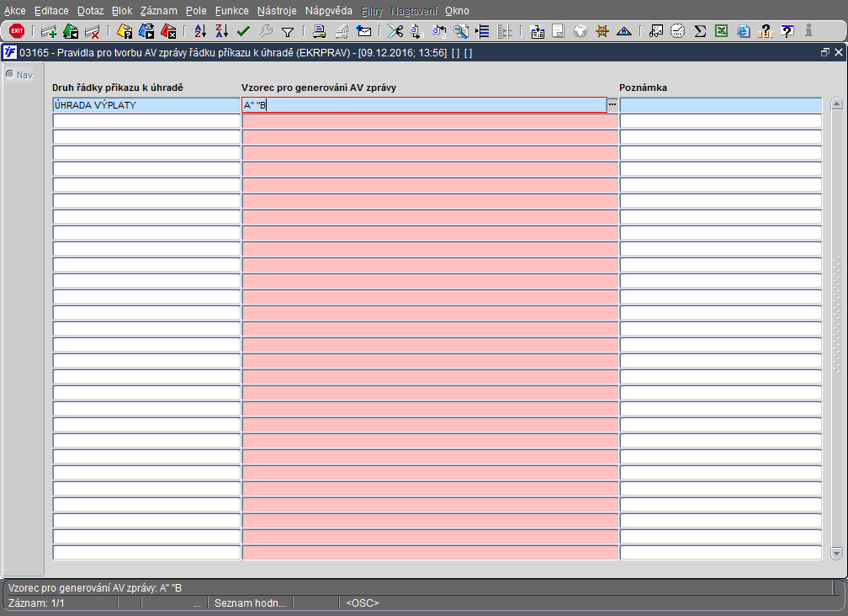Click the envelope send mail icon
The width and height of the screenshot is (848, 616).
click(364, 31)
